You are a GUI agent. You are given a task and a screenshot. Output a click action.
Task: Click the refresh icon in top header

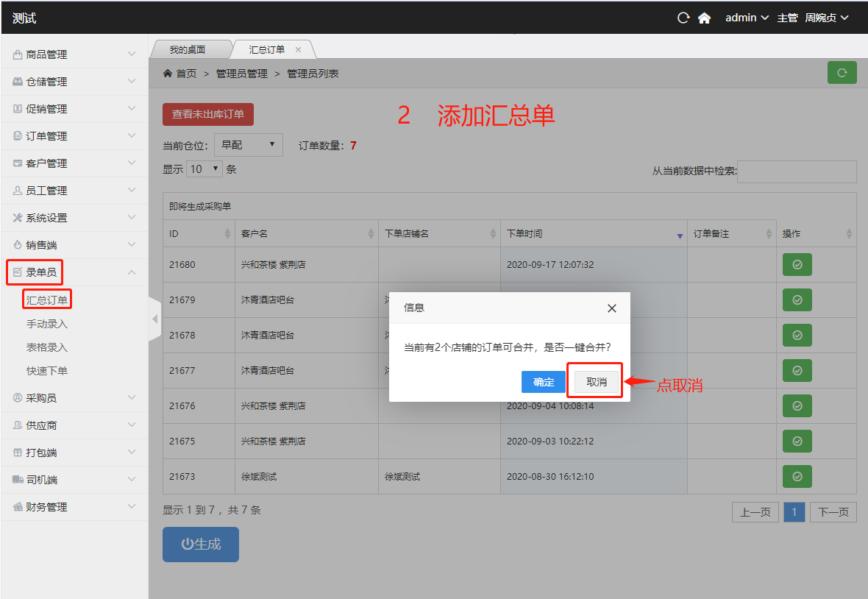coord(683,18)
